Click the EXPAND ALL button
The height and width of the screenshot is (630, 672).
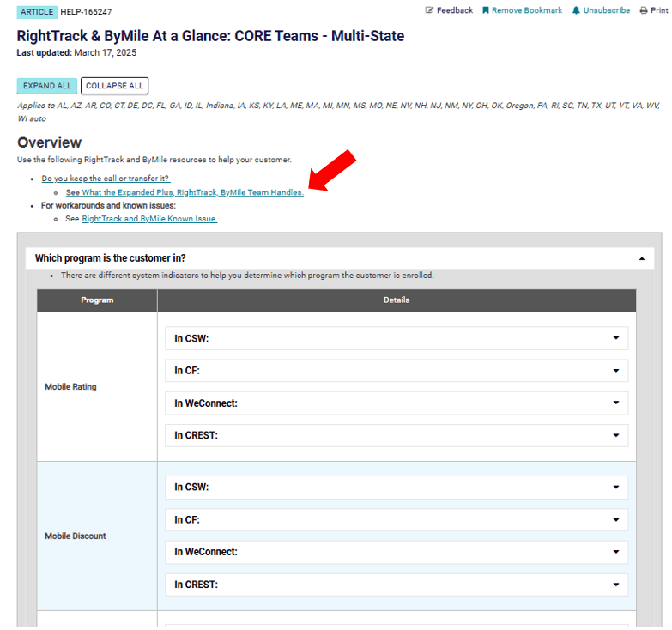coord(47,86)
